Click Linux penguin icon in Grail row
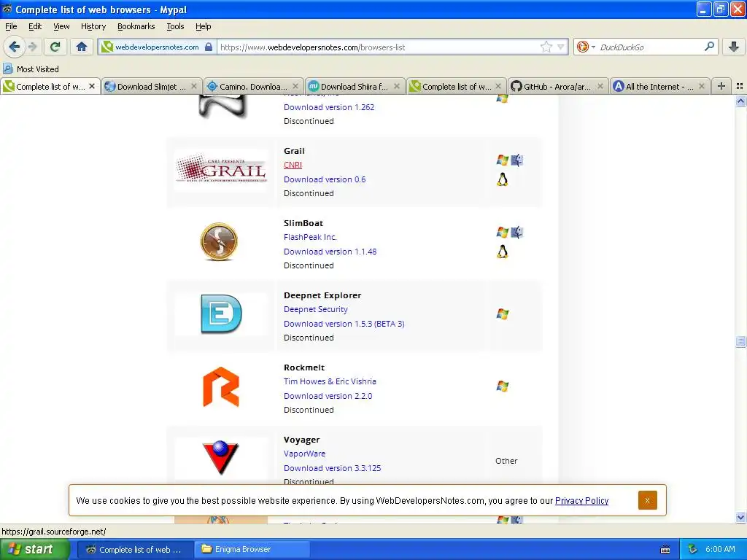Viewport: 747px width, 560px height. 502,179
